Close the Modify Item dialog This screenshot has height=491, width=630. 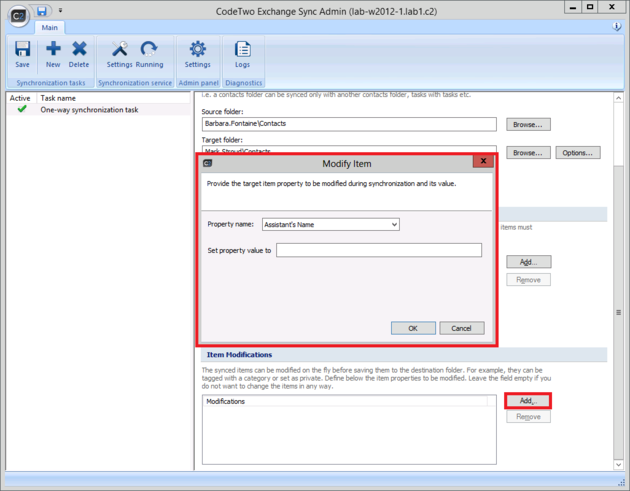483,161
